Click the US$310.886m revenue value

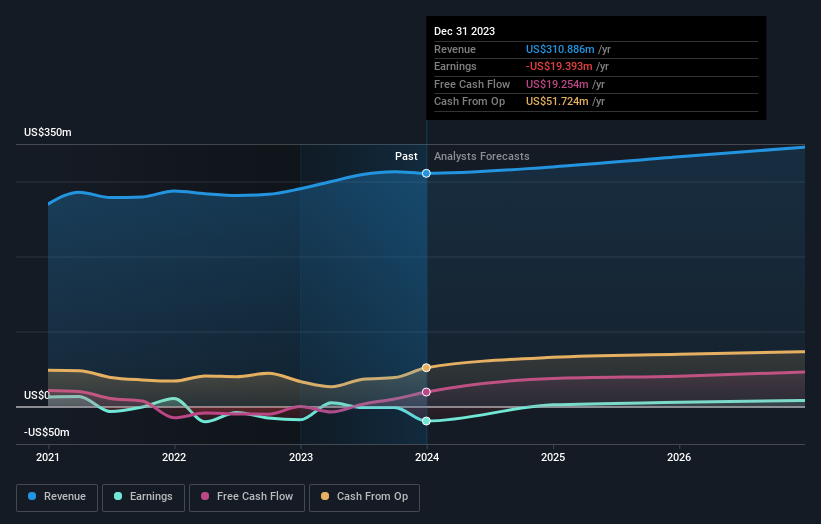(x=560, y=49)
